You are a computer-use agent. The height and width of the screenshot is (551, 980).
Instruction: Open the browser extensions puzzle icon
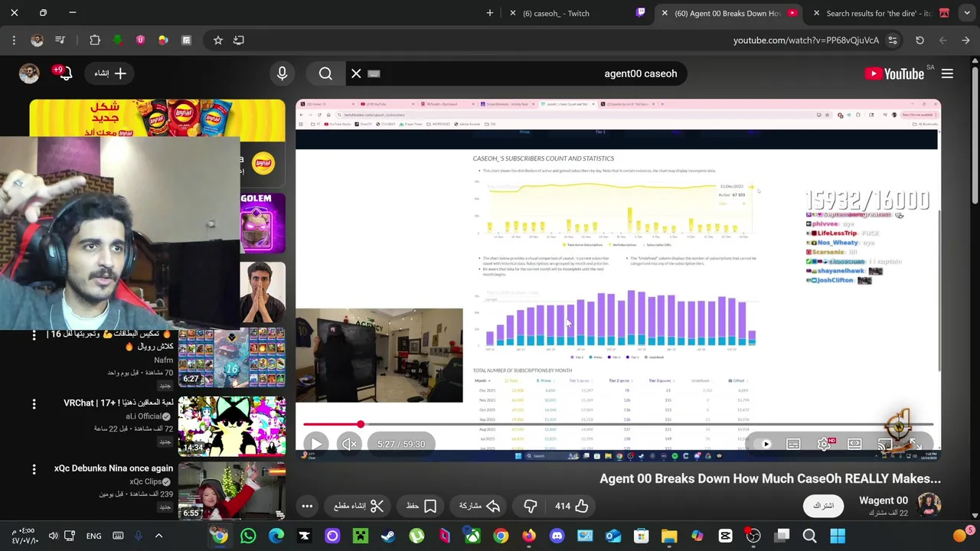(95, 40)
